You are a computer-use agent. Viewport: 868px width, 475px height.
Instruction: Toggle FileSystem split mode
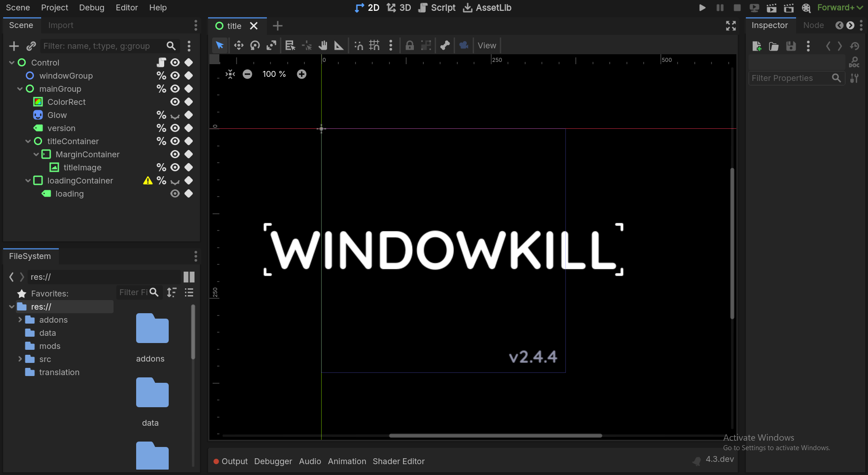pyautogui.click(x=189, y=277)
